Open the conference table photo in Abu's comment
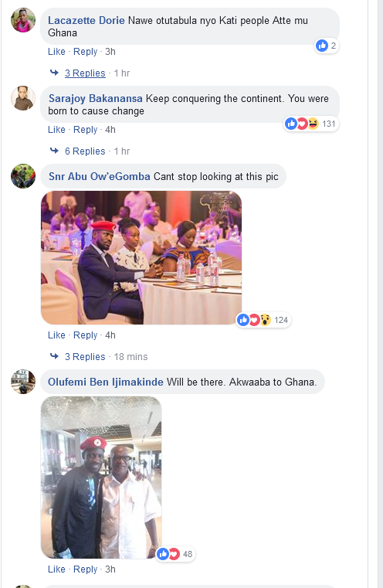The height and width of the screenshot is (588, 383). (x=141, y=257)
